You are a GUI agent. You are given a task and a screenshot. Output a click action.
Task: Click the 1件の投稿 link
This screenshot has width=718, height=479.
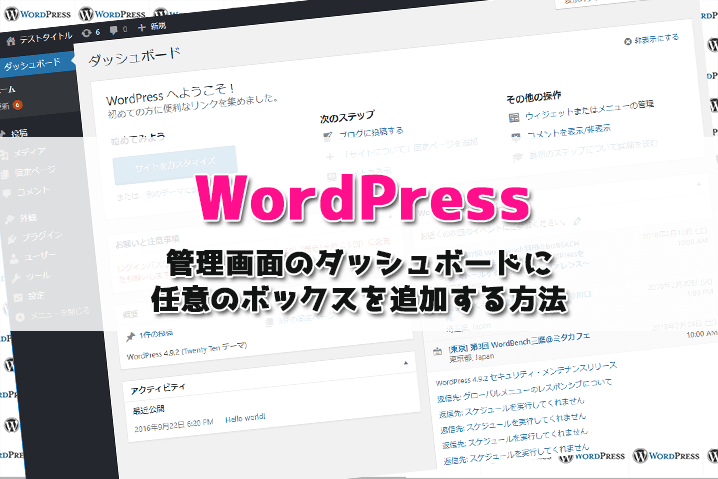pos(156,334)
